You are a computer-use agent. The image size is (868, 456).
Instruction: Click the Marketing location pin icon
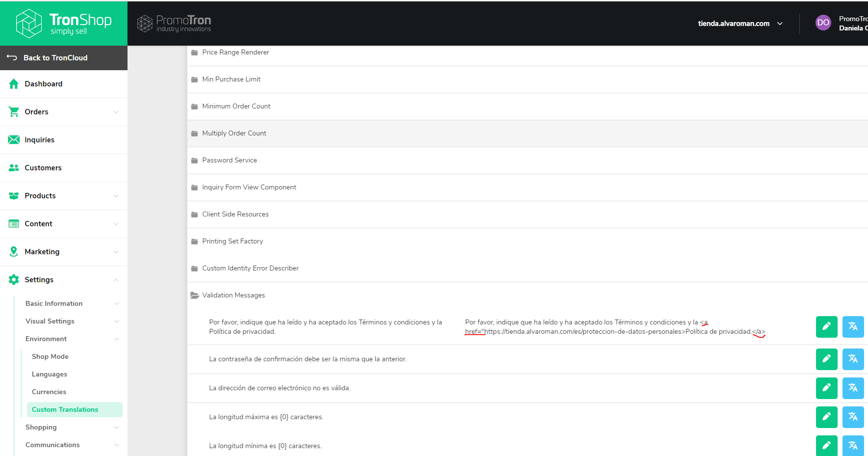pos(14,251)
